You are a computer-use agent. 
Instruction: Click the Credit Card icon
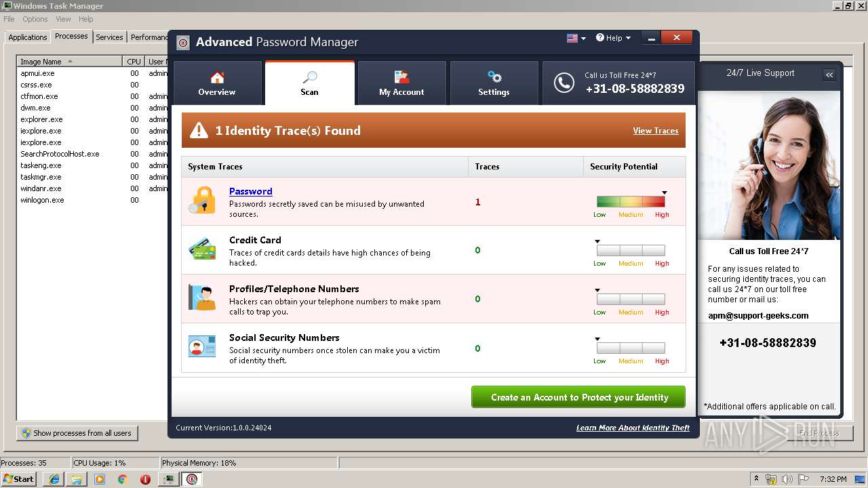(x=202, y=249)
